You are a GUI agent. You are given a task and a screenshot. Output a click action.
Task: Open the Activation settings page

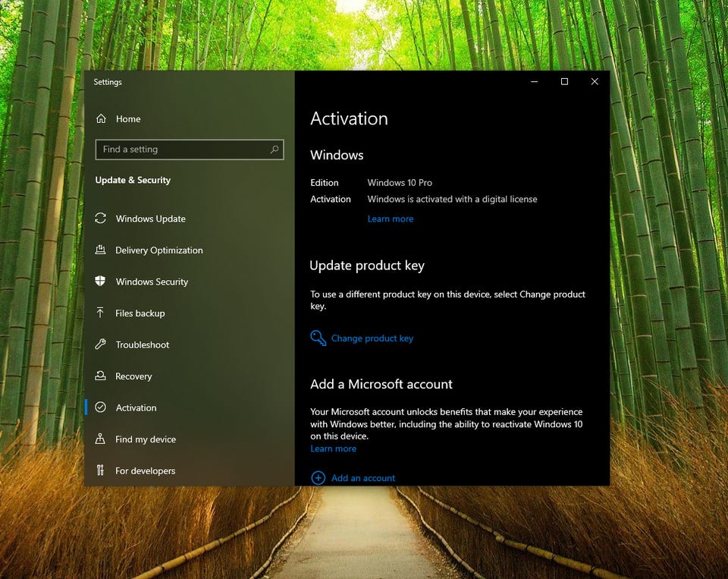pos(136,408)
